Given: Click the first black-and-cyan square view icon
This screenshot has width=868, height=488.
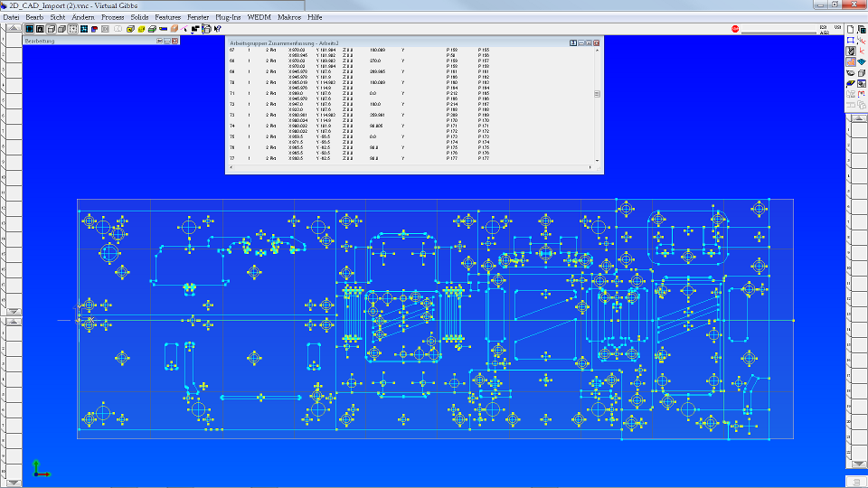Looking at the screenshot, I should [x=30, y=29].
